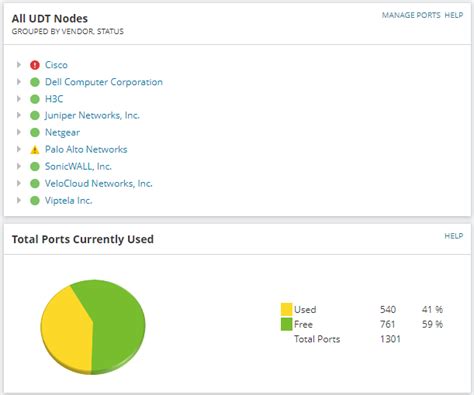Click the yellow Used legend swatch
This screenshot has width=474, height=395.
point(286,309)
